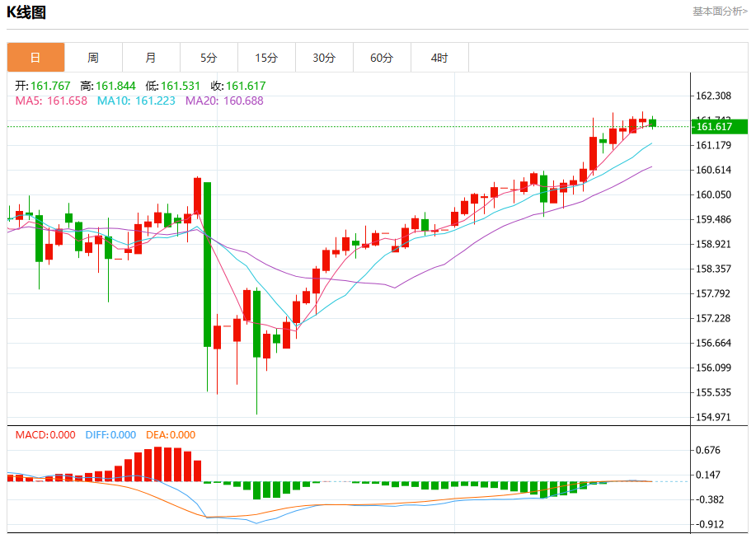Image resolution: width=756 pixels, height=534 pixels.
Task: Click the MA5 161.658 legend label
Action: tap(51, 101)
